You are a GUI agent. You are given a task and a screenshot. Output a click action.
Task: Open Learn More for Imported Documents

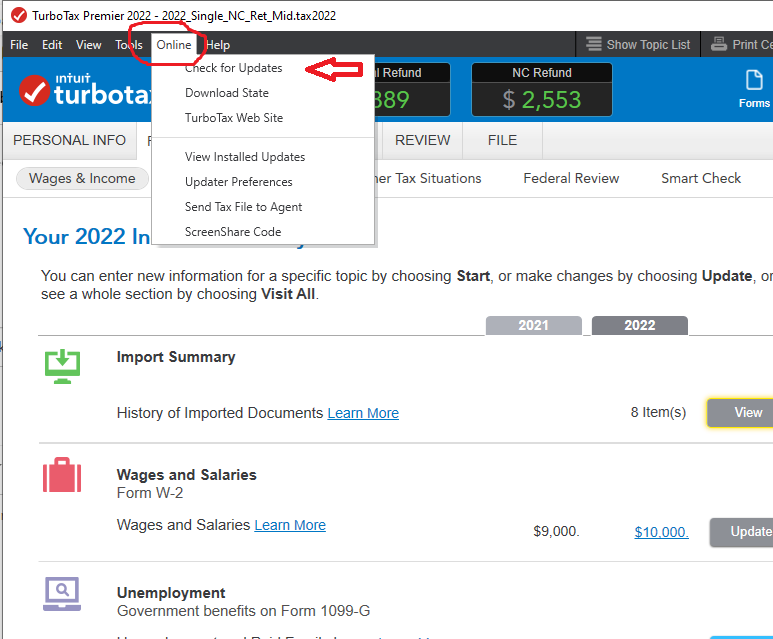tap(363, 413)
